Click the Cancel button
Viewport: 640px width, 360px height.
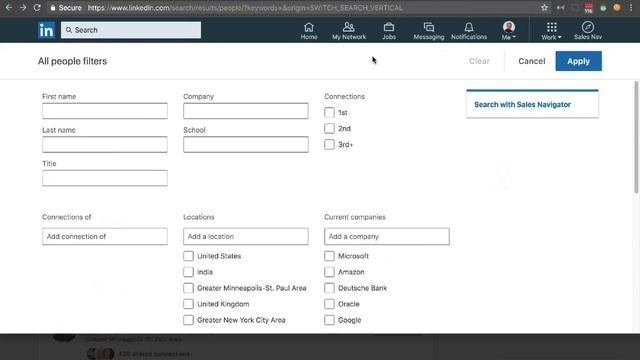(x=531, y=61)
